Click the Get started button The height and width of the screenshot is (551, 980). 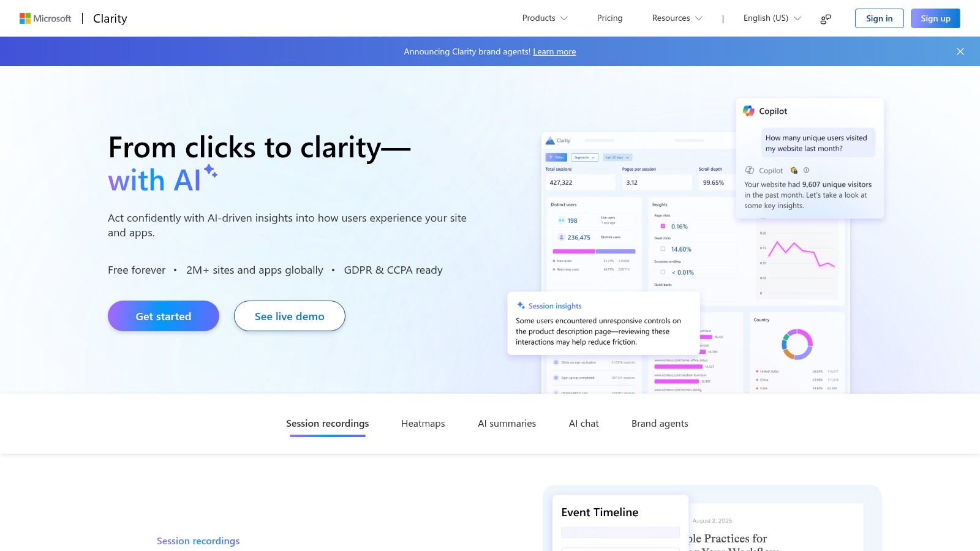[x=163, y=316]
